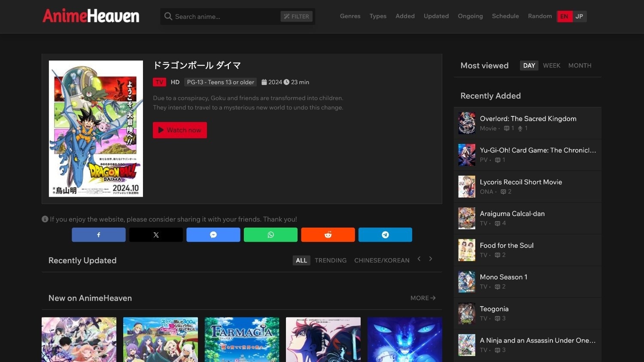
Task: Click the Mono Season 1 thumbnail
Action: [x=467, y=282]
